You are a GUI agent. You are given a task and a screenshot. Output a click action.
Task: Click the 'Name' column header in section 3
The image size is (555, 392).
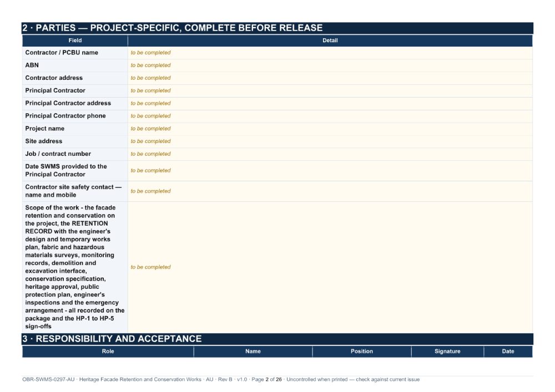[253, 352]
